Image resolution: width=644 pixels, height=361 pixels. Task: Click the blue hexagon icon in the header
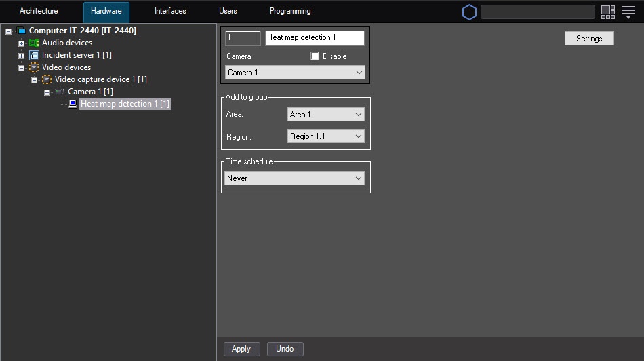[x=469, y=12]
